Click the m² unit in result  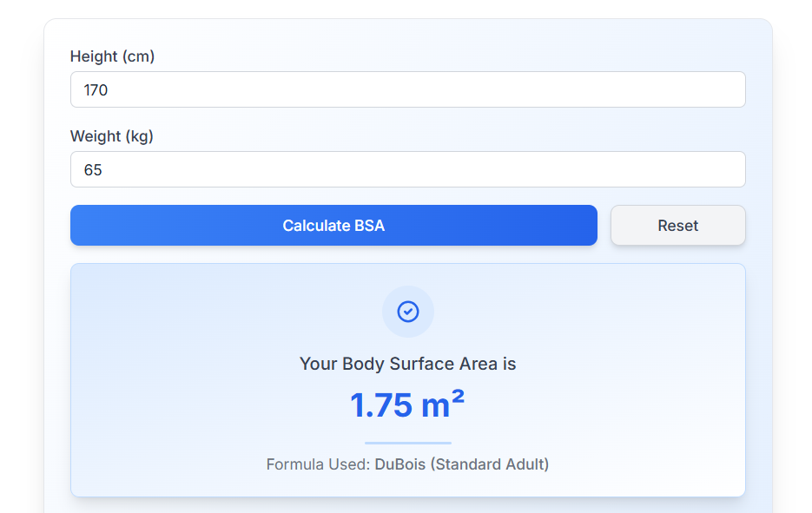443,404
